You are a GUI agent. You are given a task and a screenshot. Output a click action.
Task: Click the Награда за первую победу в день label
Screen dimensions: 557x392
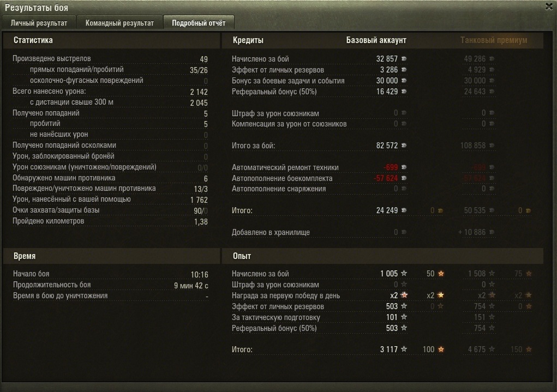click(286, 295)
